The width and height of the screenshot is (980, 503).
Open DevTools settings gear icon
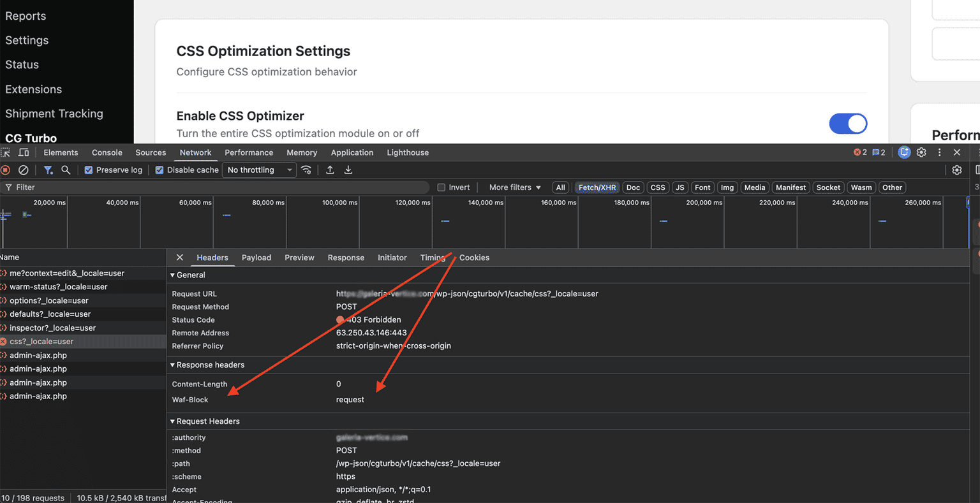coord(921,152)
